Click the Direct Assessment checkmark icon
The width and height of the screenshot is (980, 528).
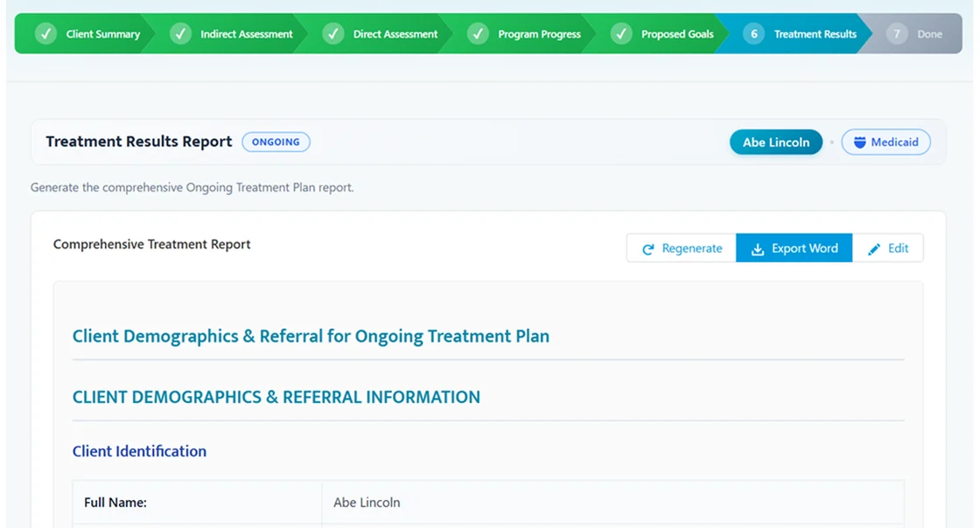coord(333,33)
